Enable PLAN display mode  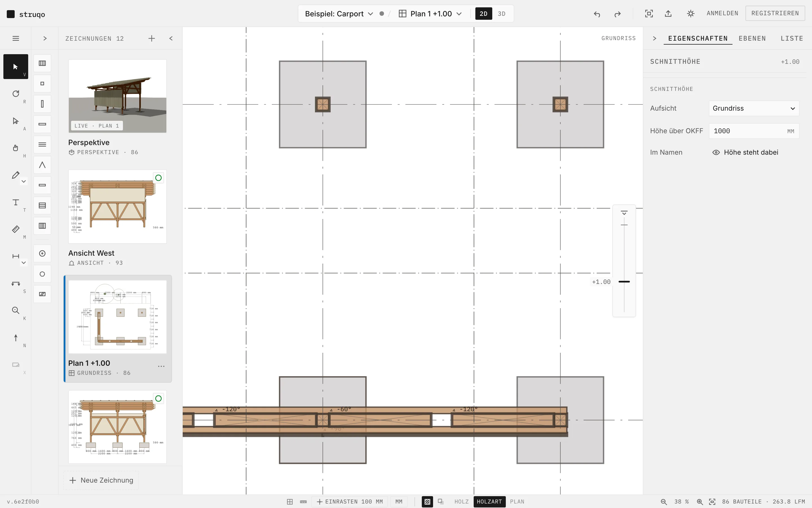click(x=517, y=502)
